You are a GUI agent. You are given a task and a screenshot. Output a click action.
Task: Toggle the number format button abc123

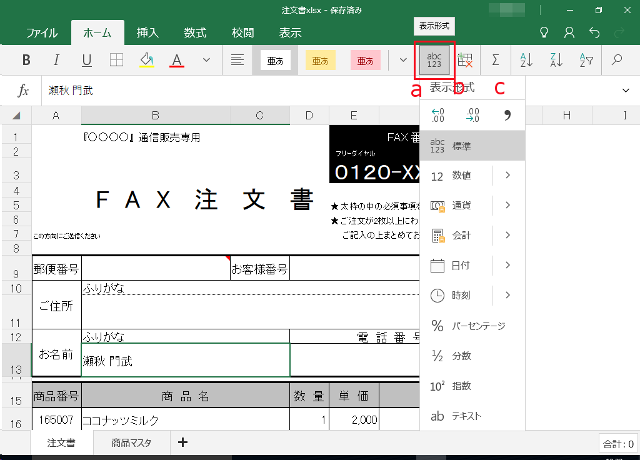point(434,60)
